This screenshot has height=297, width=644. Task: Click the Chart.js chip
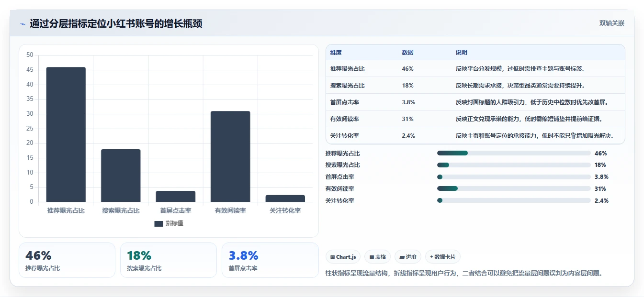pos(343,257)
